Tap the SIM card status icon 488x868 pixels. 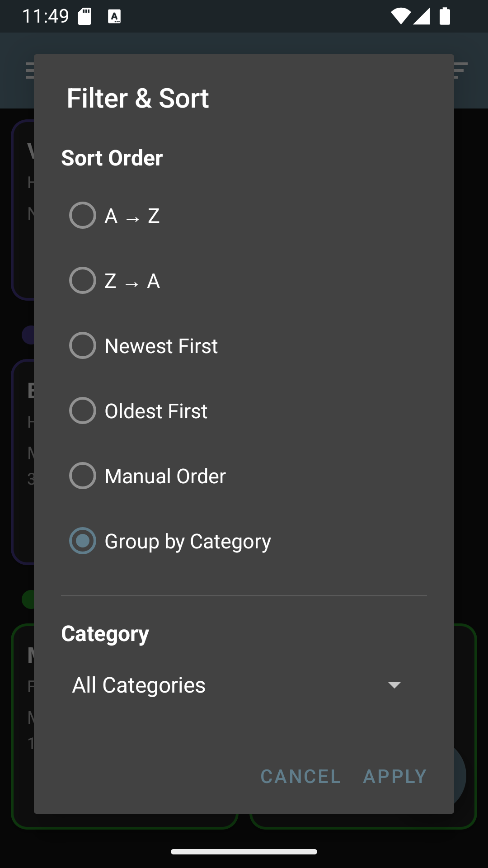[x=84, y=16]
